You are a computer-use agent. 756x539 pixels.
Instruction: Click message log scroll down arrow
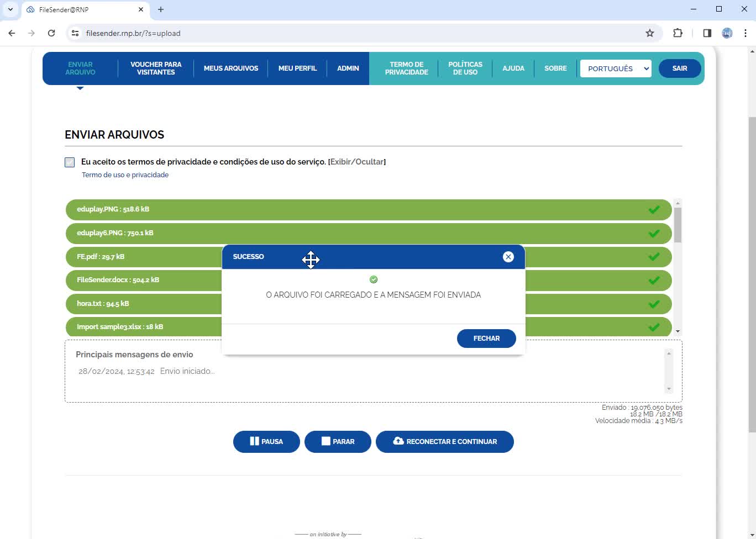coord(669,389)
